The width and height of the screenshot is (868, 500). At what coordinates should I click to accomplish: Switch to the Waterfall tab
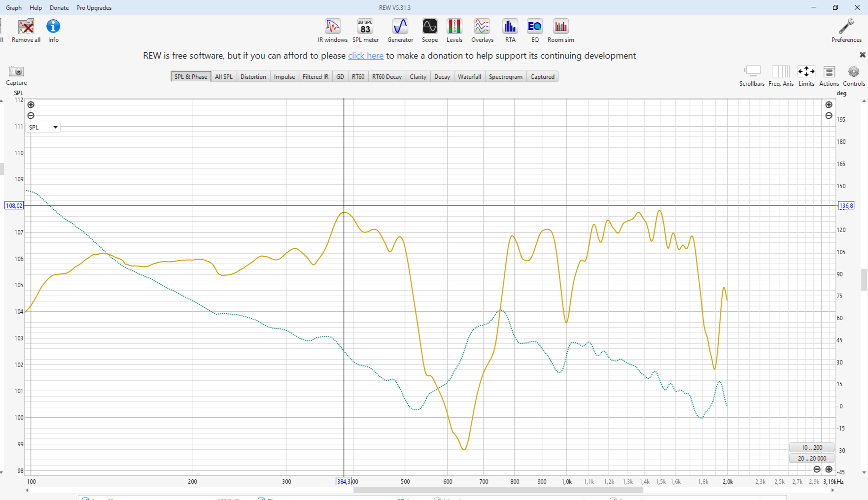tap(469, 77)
